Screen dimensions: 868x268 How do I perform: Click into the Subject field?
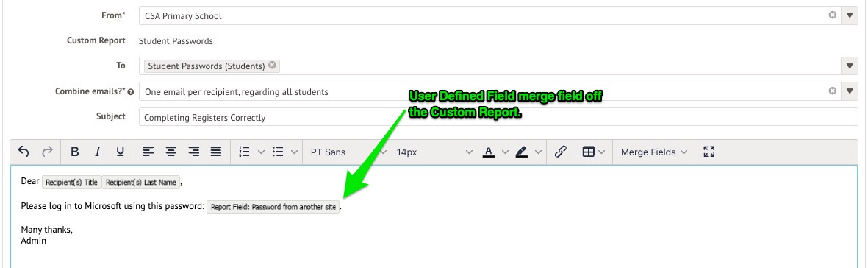point(498,117)
